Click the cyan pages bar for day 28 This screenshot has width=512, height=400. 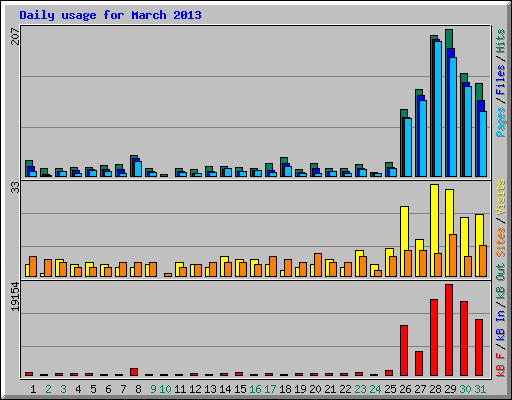click(x=438, y=109)
